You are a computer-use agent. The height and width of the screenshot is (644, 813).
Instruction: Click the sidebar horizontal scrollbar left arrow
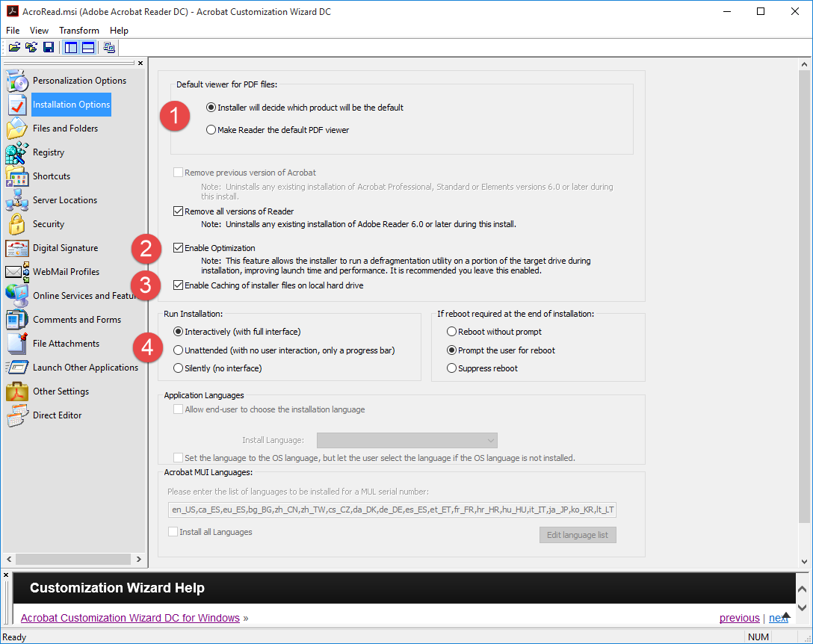point(9,559)
